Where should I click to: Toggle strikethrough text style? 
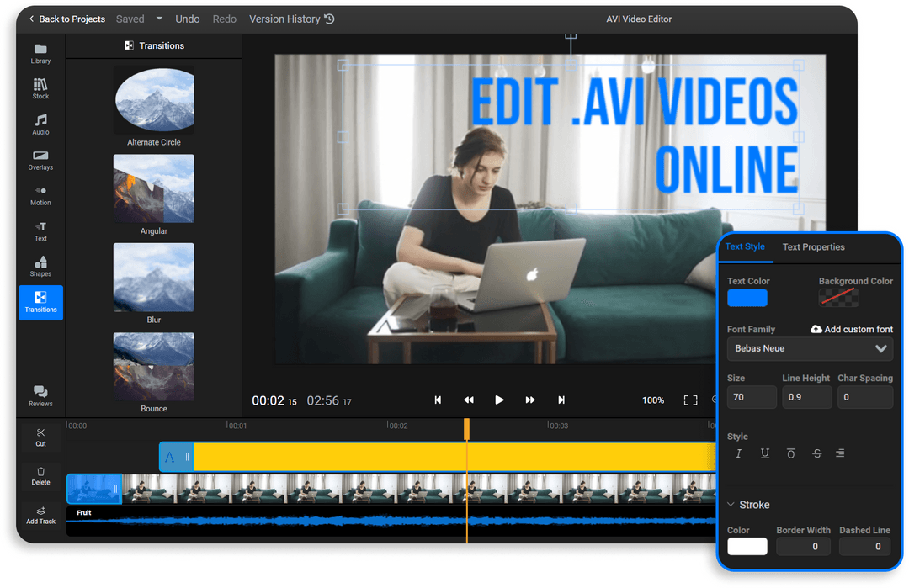[816, 453]
